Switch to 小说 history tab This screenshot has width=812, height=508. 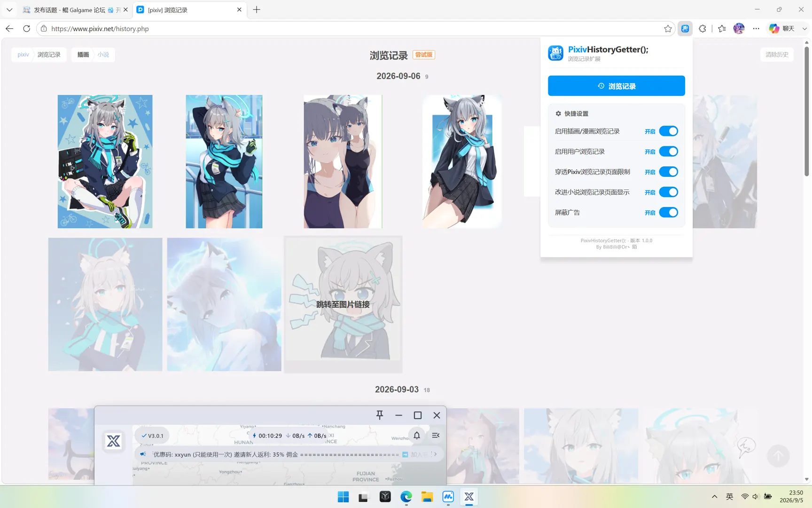(x=103, y=55)
